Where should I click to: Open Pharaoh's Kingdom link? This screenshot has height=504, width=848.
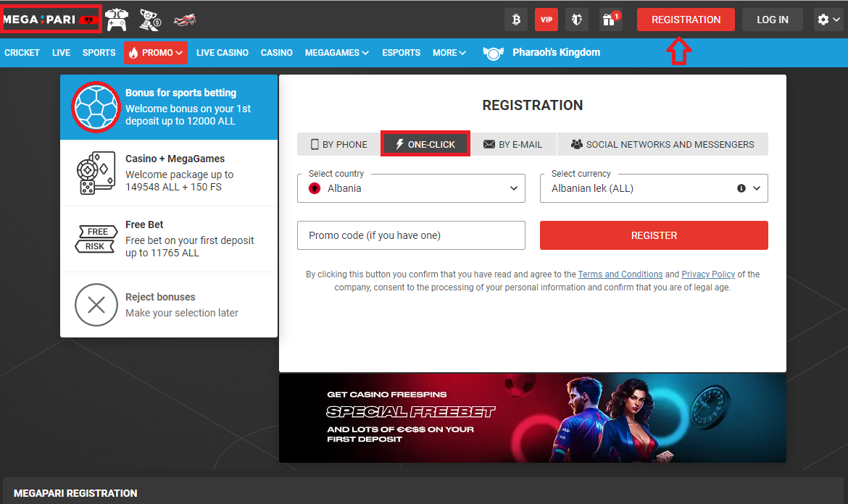556,52
